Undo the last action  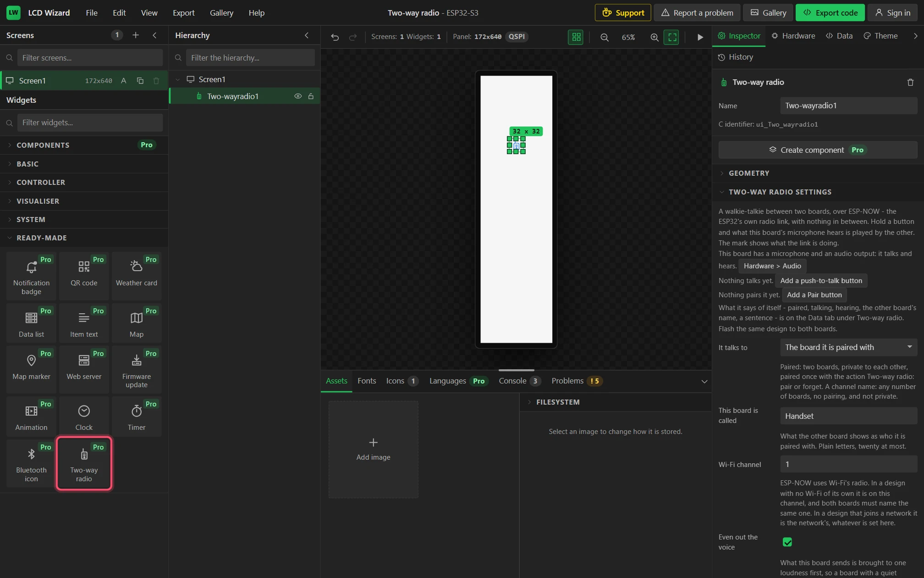click(x=335, y=37)
